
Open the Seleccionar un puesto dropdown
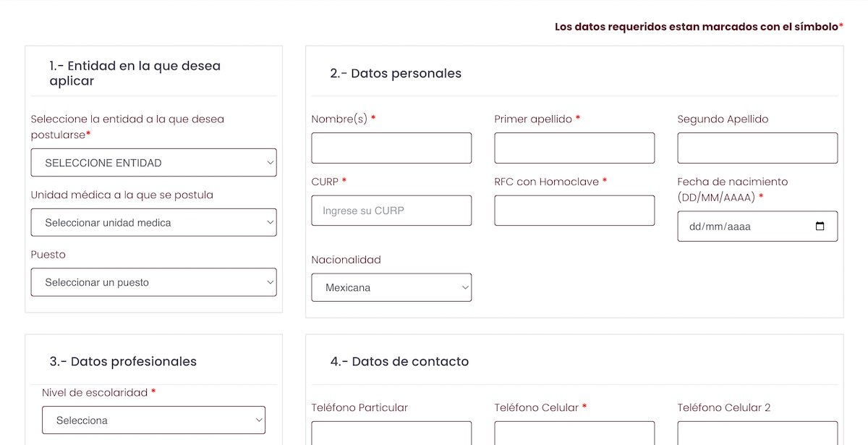(153, 282)
